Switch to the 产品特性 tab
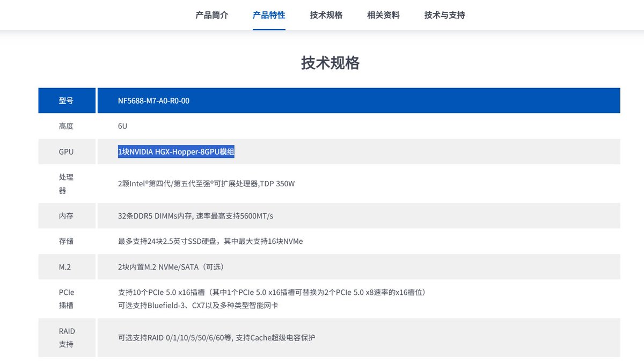 tap(269, 15)
